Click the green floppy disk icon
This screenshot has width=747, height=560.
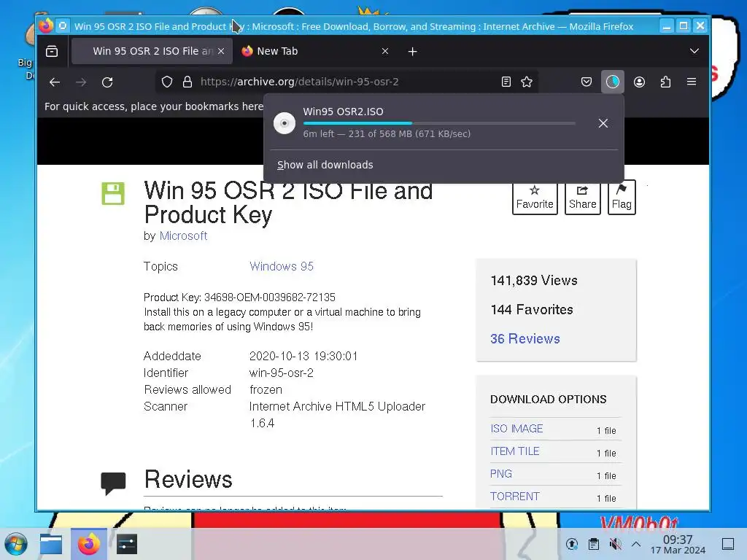113,193
